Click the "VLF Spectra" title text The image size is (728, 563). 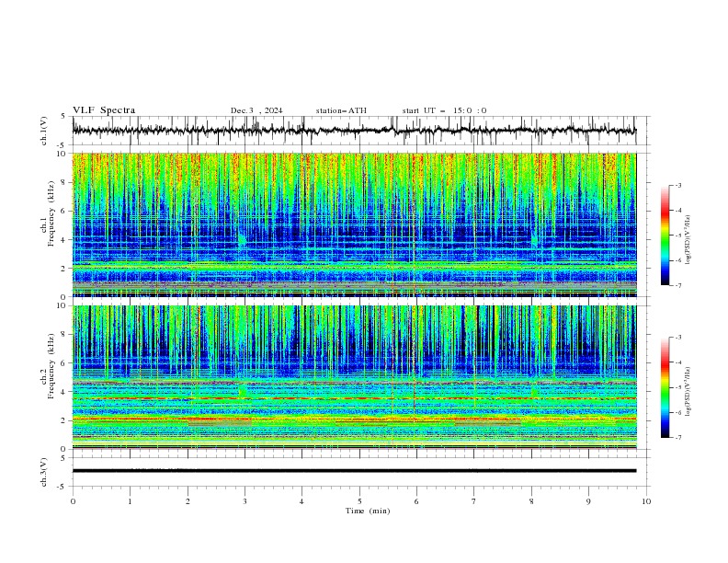pyautogui.click(x=104, y=110)
